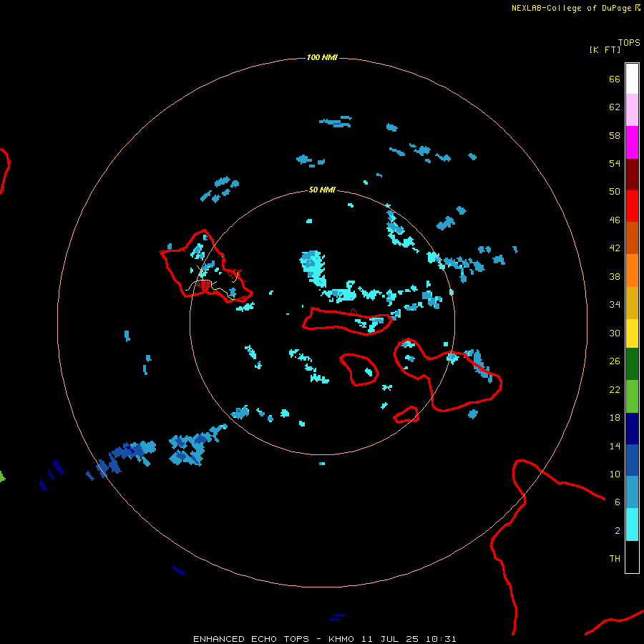Click the K FT units label

(605, 49)
